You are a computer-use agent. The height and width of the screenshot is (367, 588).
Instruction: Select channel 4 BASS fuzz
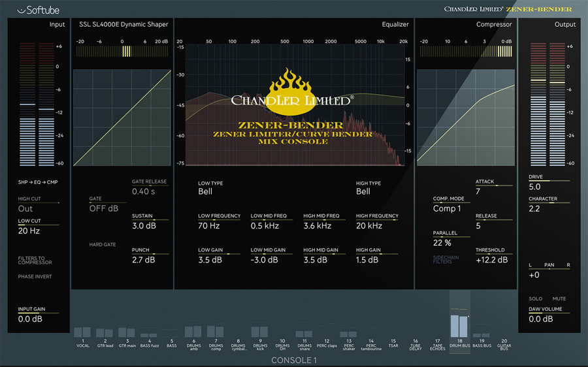click(x=149, y=343)
